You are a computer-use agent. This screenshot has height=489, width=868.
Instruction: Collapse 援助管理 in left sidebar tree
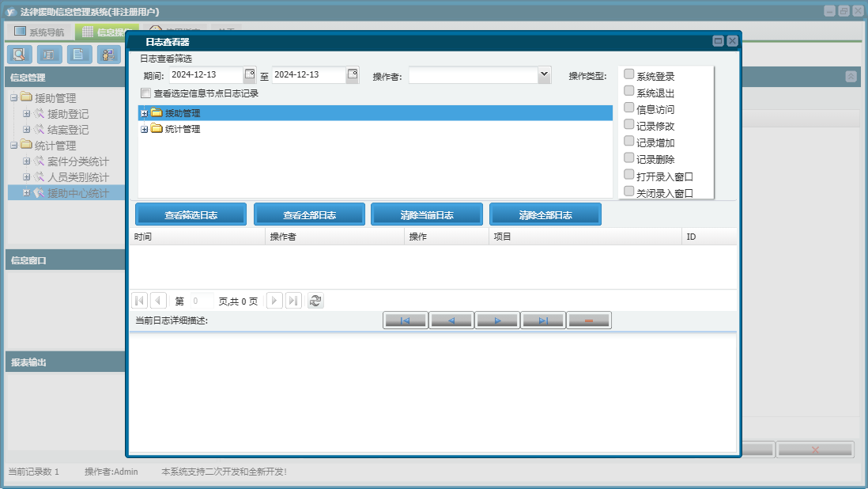pos(14,98)
